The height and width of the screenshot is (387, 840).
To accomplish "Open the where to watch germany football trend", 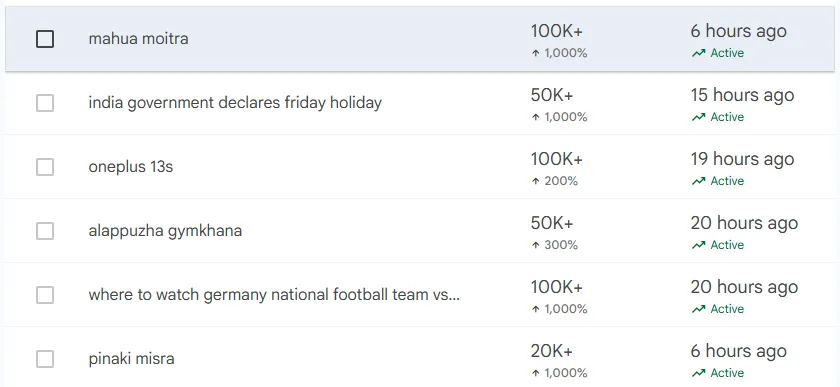I will (274, 295).
